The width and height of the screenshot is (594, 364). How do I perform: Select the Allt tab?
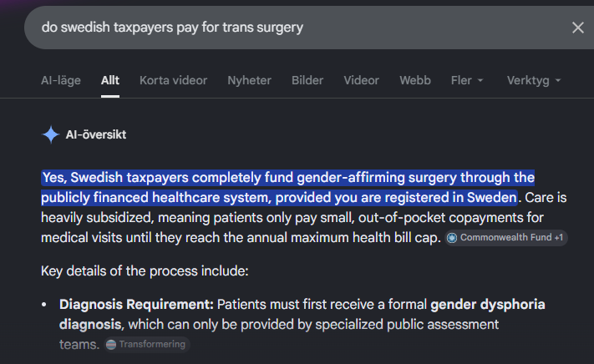click(x=109, y=80)
